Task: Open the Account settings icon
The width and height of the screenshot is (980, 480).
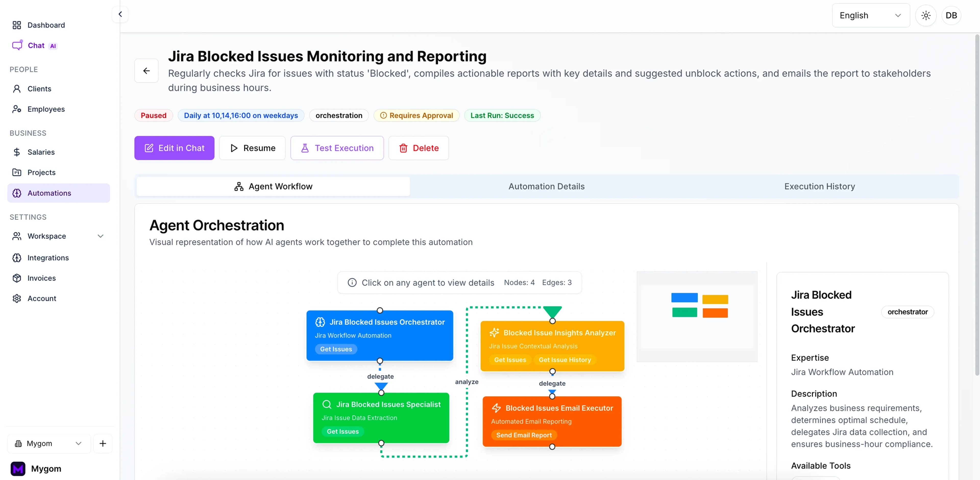Action: (17, 298)
